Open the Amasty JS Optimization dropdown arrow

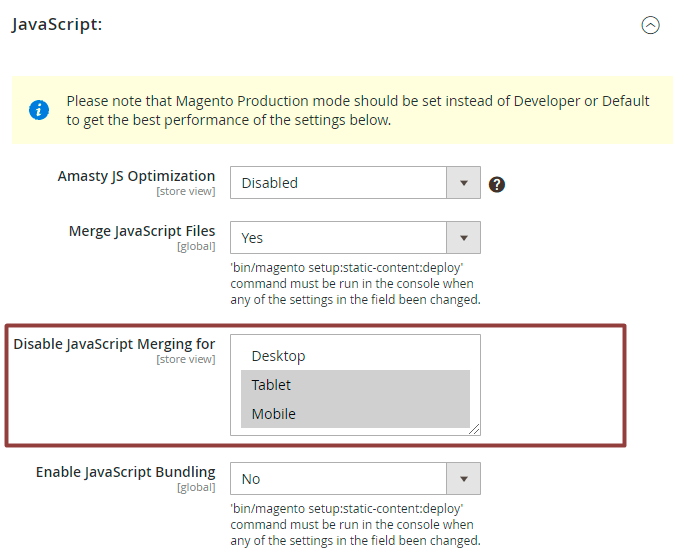tap(464, 183)
